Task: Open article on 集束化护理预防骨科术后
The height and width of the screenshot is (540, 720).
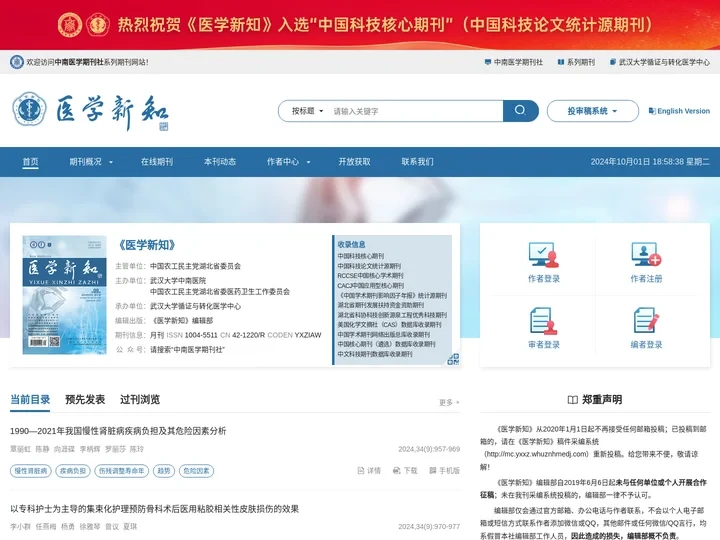Action: click(x=154, y=509)
